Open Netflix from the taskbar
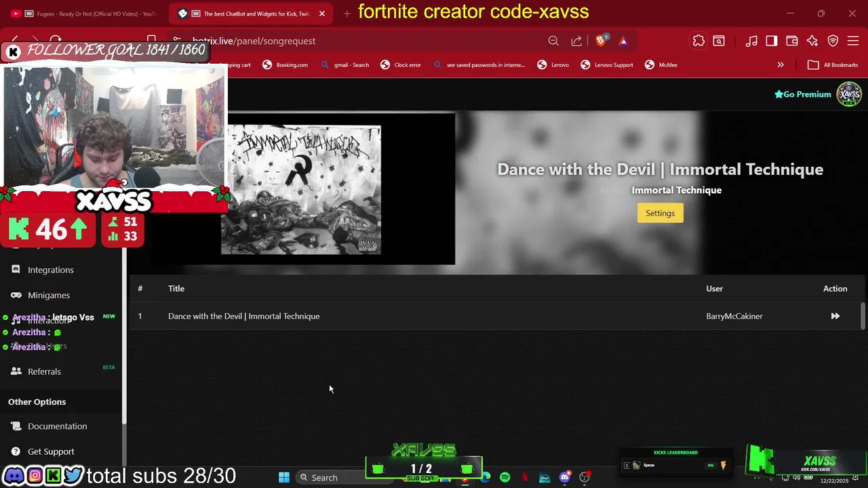The image size is (868, 488). point(524,477)
